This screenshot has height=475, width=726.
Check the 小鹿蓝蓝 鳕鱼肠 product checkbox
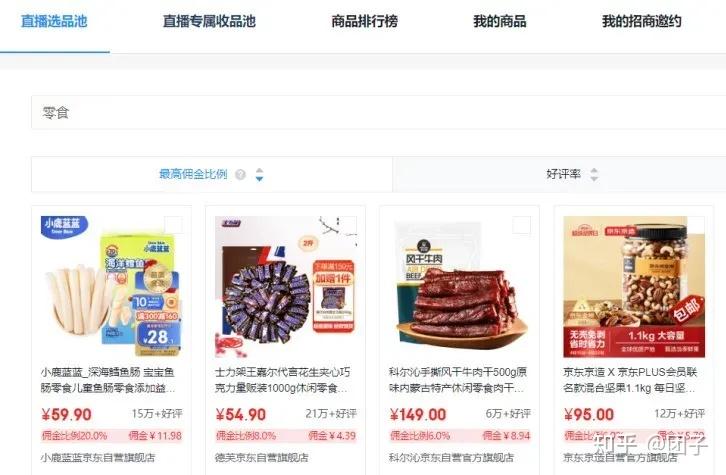tap(173, 225)
